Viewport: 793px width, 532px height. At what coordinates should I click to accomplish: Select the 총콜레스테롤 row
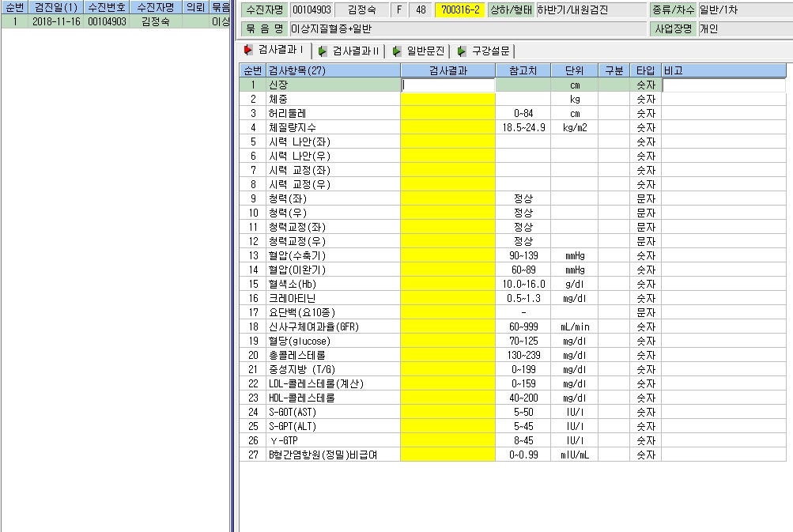point(512,356)
